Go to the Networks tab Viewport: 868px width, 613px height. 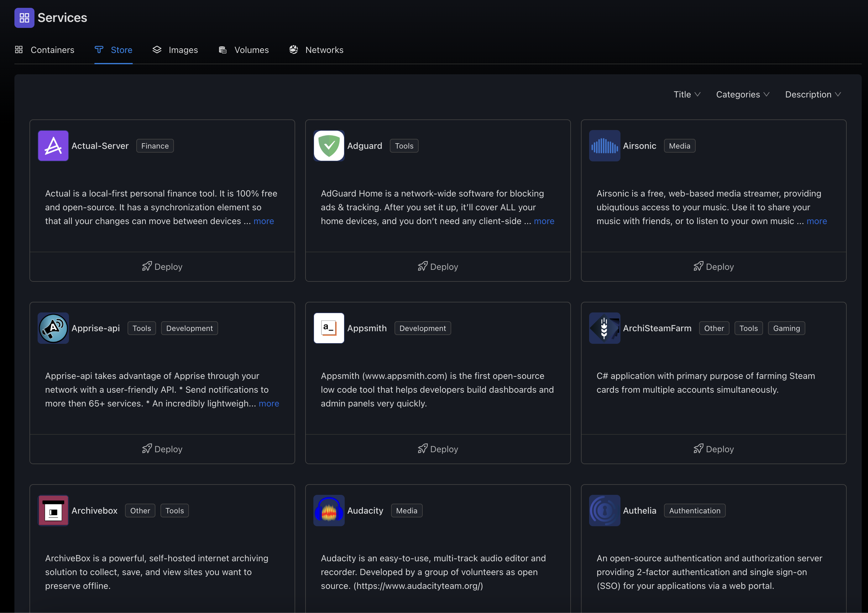coord(316,50)
